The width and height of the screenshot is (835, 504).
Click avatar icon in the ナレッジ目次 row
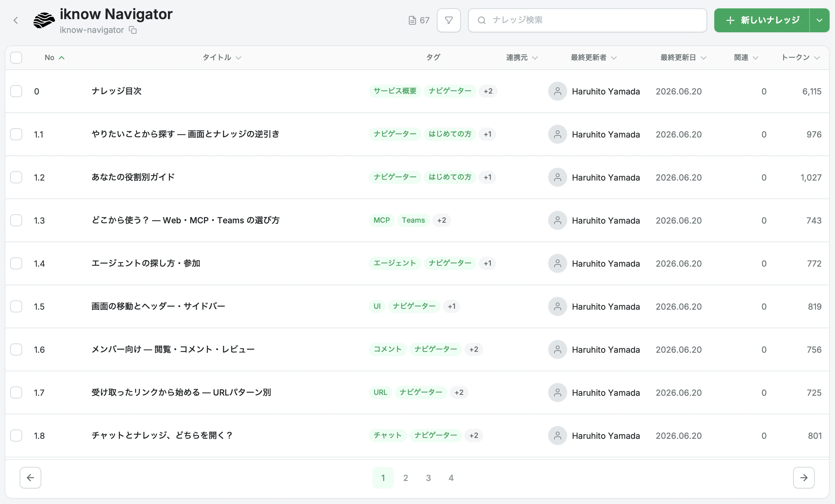coord(557,91)
